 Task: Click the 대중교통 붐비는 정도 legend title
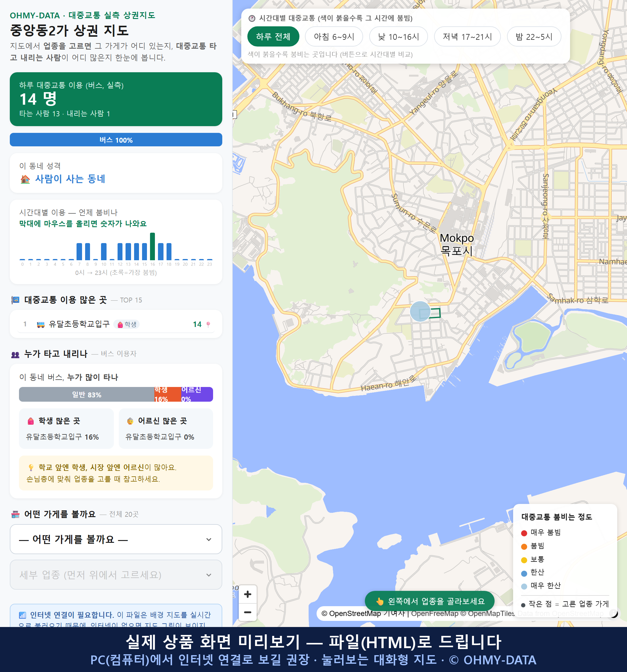click(x=557, y=517)
